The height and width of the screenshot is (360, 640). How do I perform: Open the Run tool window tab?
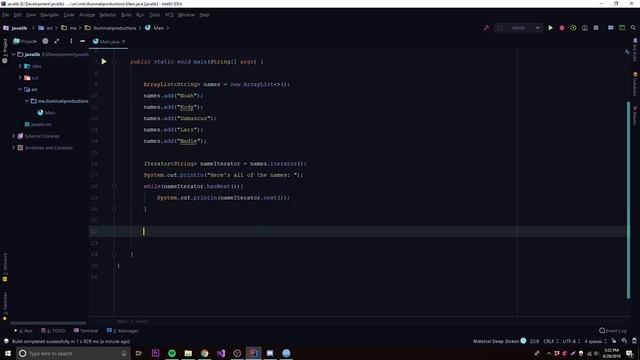(x=24, y=331)
